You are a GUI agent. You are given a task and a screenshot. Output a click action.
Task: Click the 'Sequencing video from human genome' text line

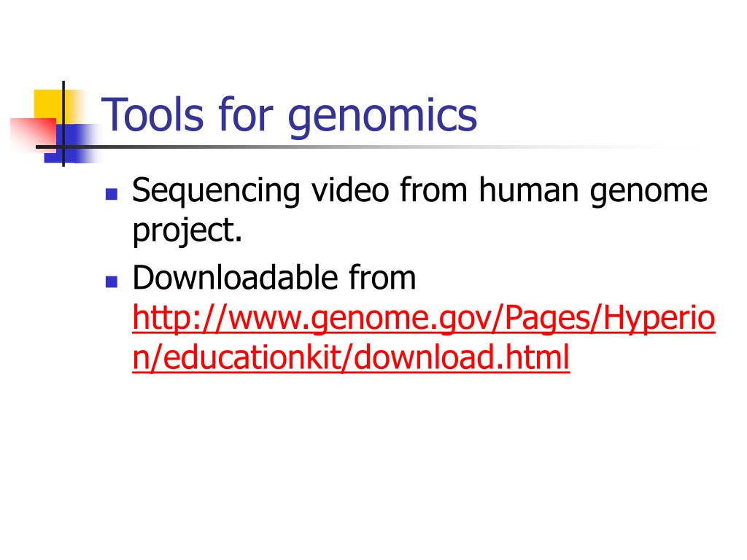coord(419,191)
